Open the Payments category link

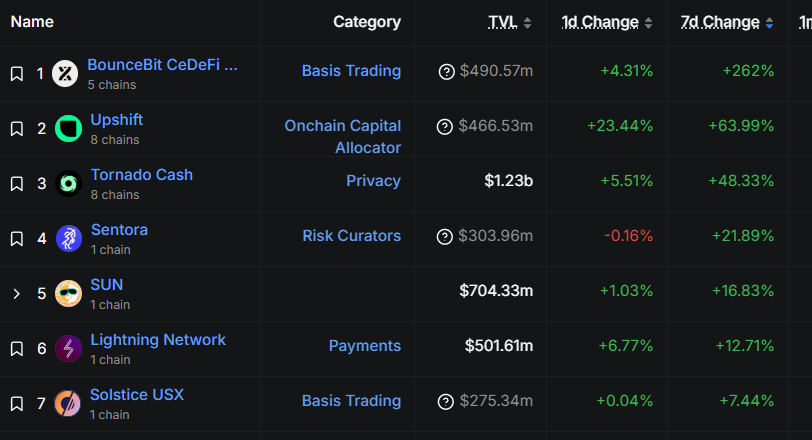[365, 346]
